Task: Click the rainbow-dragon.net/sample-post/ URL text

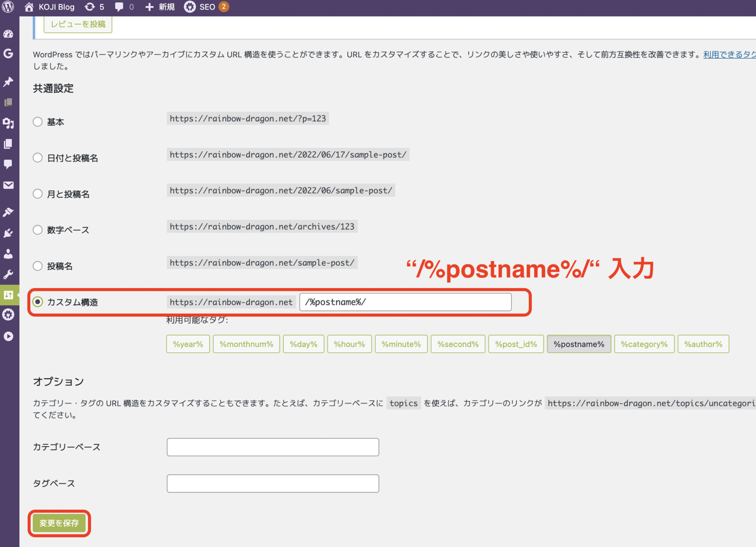Action: click(x=262, y=263)
